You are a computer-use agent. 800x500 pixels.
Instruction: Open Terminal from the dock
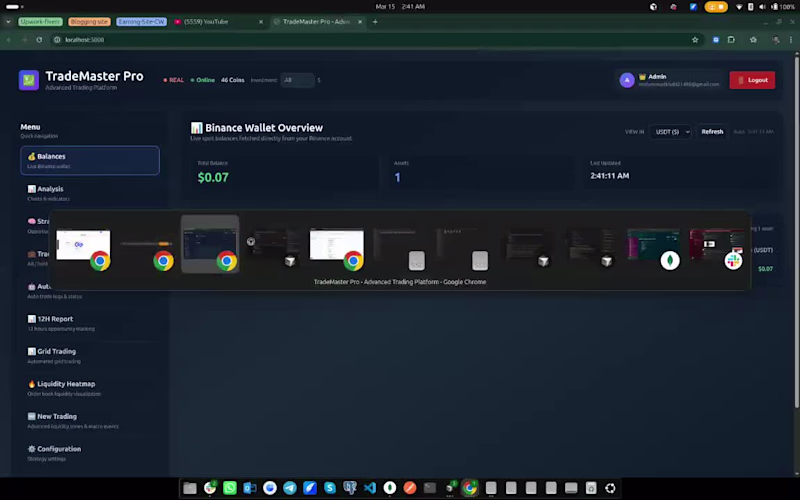430,488
